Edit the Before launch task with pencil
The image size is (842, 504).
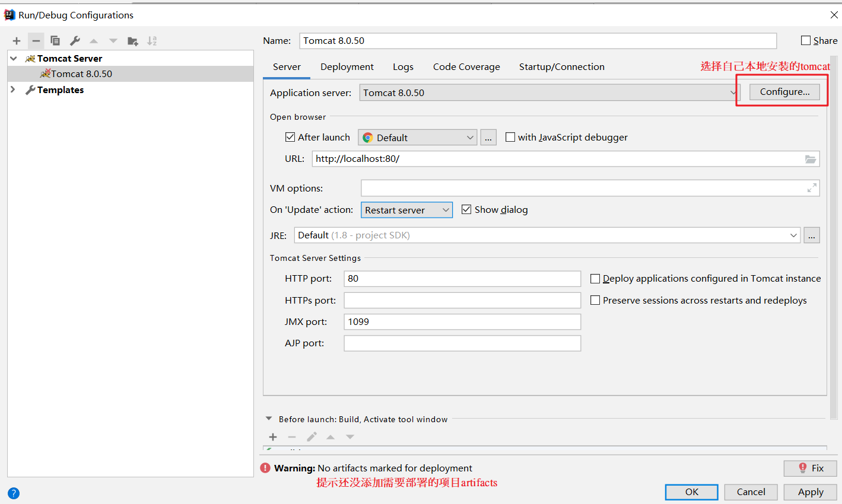[312, 437]
